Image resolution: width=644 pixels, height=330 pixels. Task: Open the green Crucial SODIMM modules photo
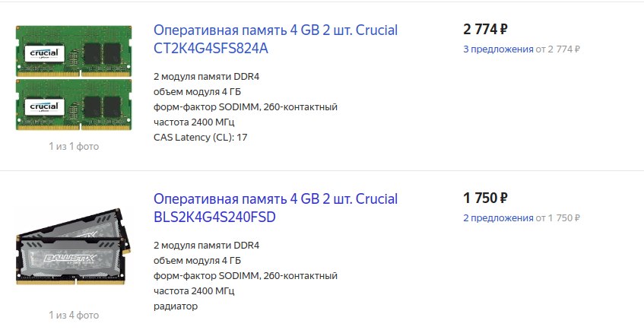74,78
